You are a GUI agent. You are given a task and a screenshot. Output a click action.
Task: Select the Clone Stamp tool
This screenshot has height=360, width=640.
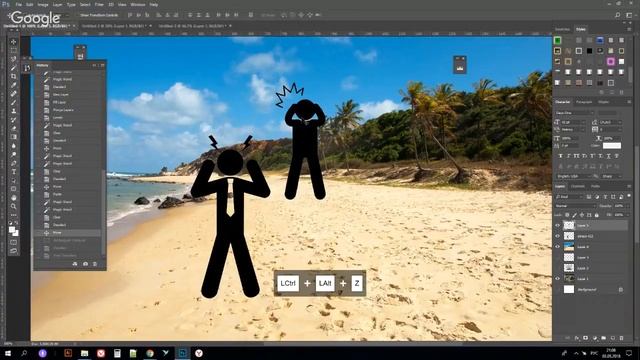pos(13,111)
